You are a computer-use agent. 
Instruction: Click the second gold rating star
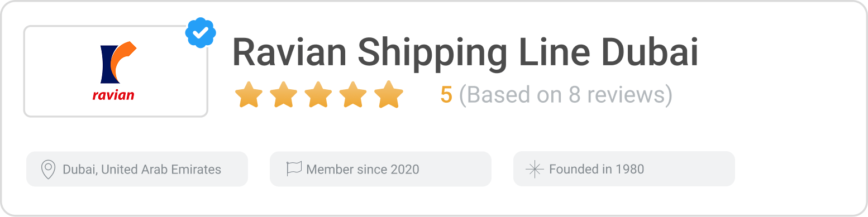tap(284, 95)
